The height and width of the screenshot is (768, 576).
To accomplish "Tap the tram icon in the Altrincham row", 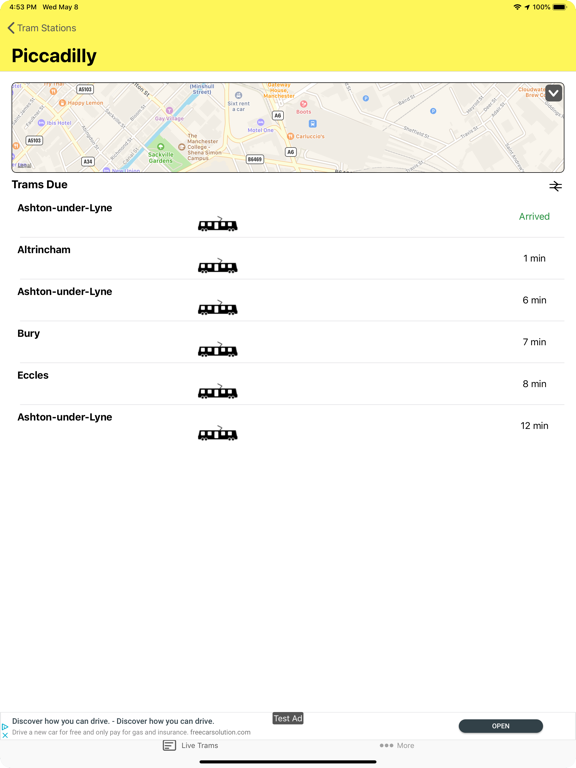I will (217, 265).
